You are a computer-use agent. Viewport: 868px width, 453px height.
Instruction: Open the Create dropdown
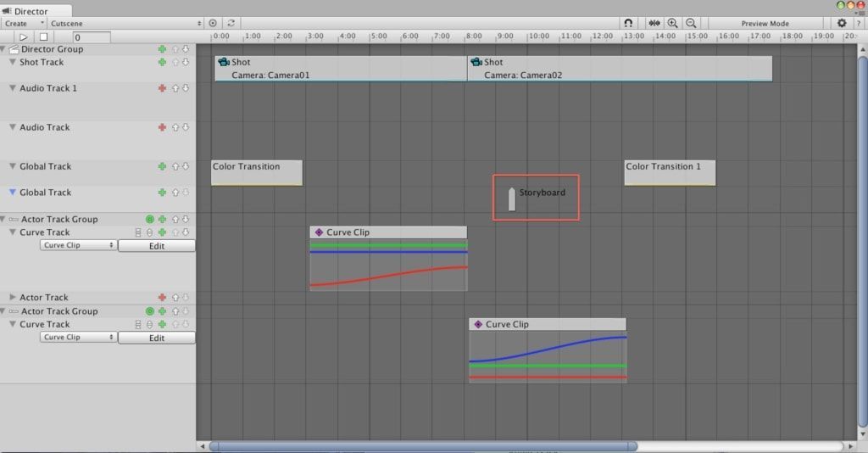pyautogui.click(x=24, y=23)
